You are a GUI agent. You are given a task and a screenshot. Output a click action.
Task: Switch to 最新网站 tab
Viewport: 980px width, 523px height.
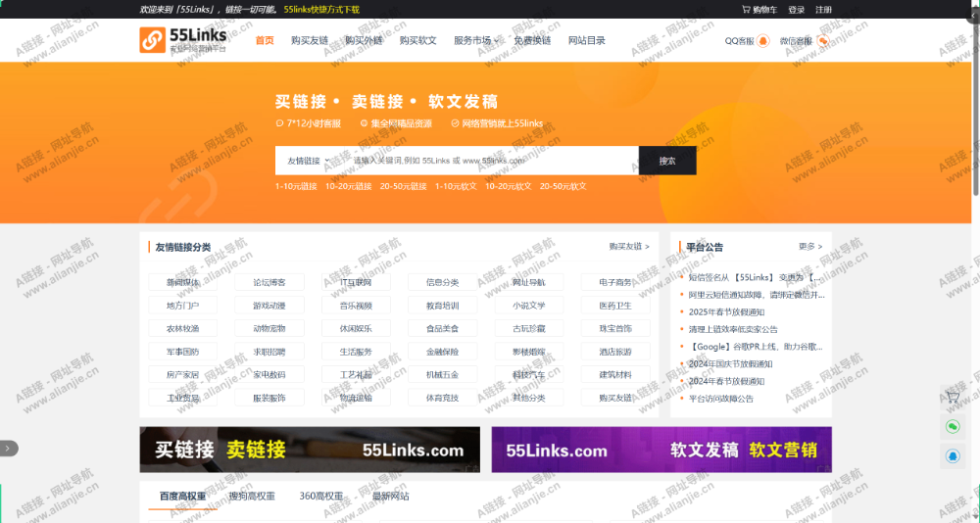391,497
